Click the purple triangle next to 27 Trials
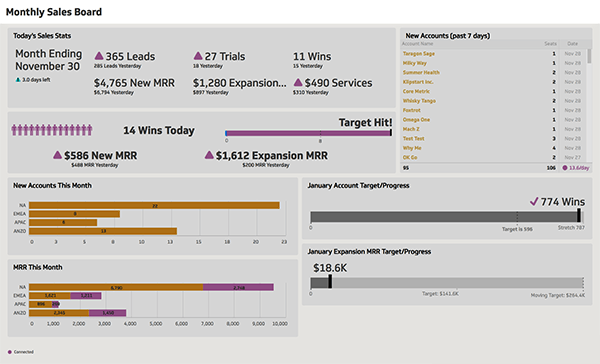The width and height of the screenshot is (600, 364). [x=198, y=56]
